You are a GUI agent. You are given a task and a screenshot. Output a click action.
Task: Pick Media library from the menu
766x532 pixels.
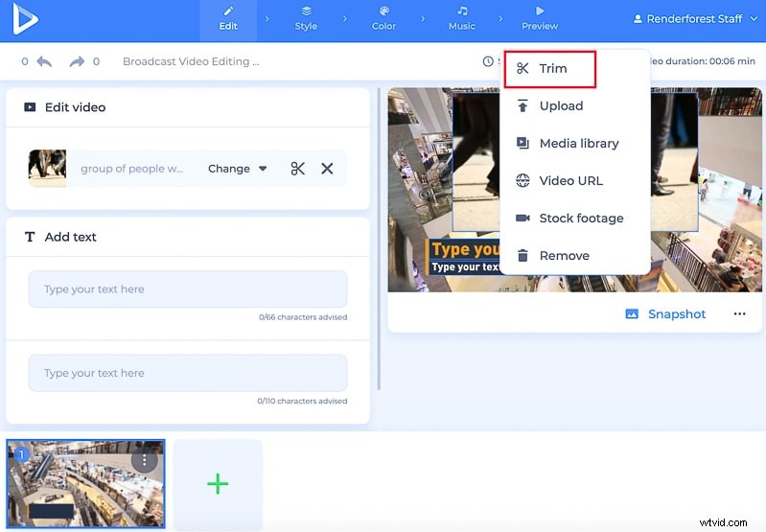click(579, 143)
